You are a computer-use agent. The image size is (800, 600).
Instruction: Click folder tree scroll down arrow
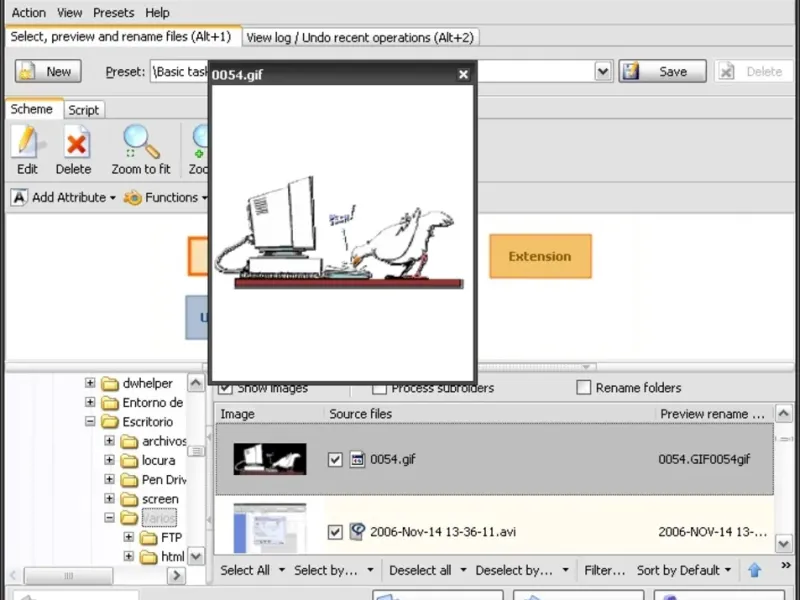(196, 556)
